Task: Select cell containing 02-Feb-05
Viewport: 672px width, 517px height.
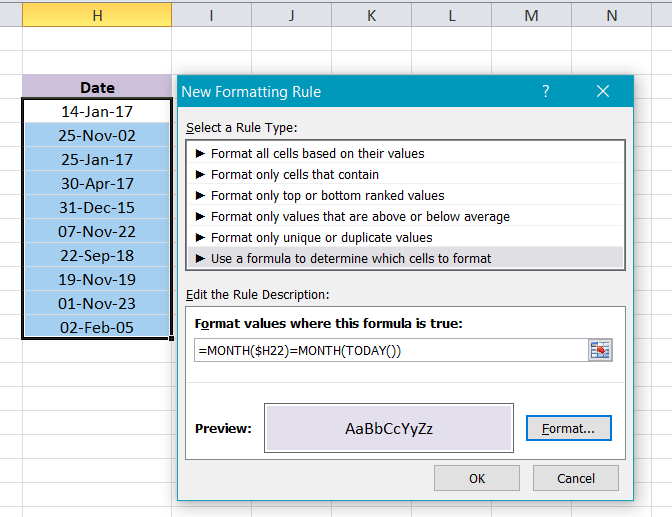Action: click(x=97, y=327)
